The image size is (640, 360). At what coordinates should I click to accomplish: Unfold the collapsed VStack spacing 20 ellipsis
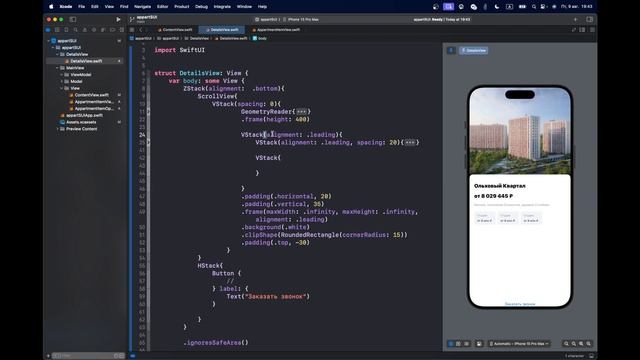(410, 142)
